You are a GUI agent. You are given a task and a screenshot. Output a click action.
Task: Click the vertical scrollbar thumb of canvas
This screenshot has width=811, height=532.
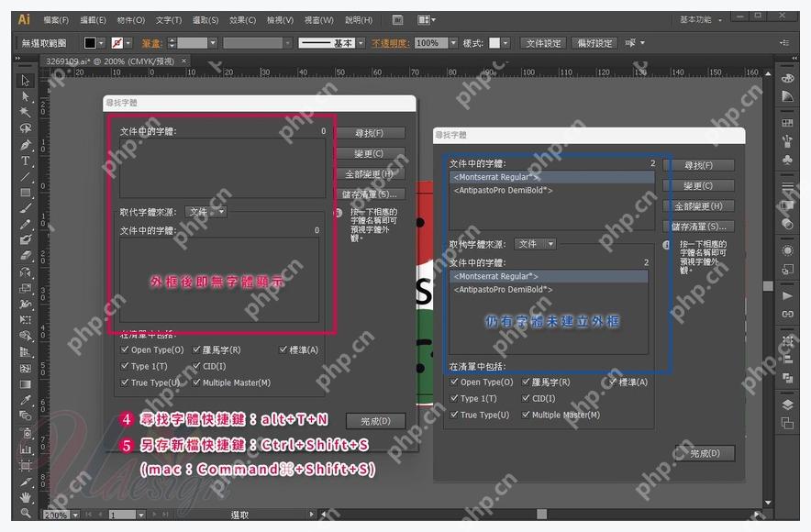pyautogui.click(x=768, y=286)
